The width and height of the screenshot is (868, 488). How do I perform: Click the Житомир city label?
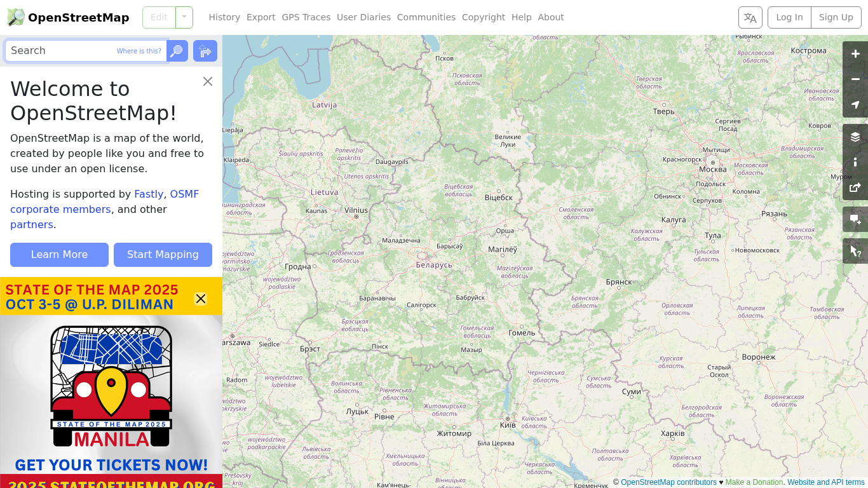coord(454,434)
